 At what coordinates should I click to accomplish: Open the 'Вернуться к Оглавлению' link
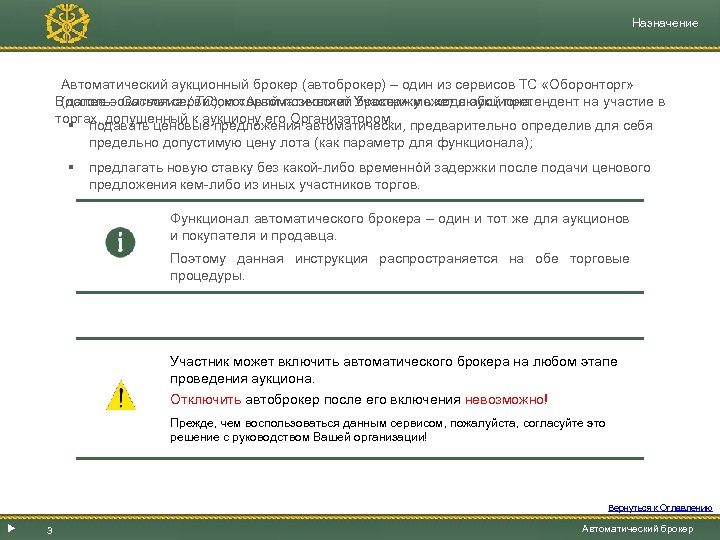[x=660, y=508]
